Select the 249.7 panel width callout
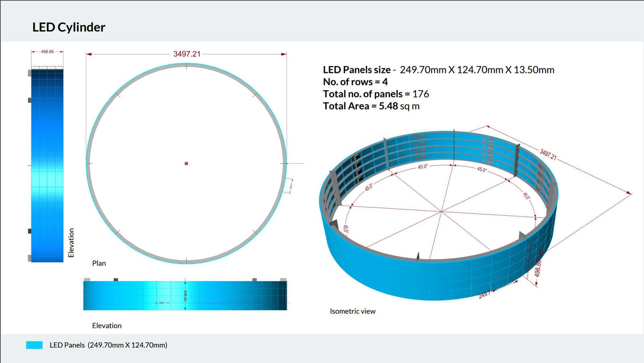The width and height of the screenshot is (644, 363). (483, 295)
